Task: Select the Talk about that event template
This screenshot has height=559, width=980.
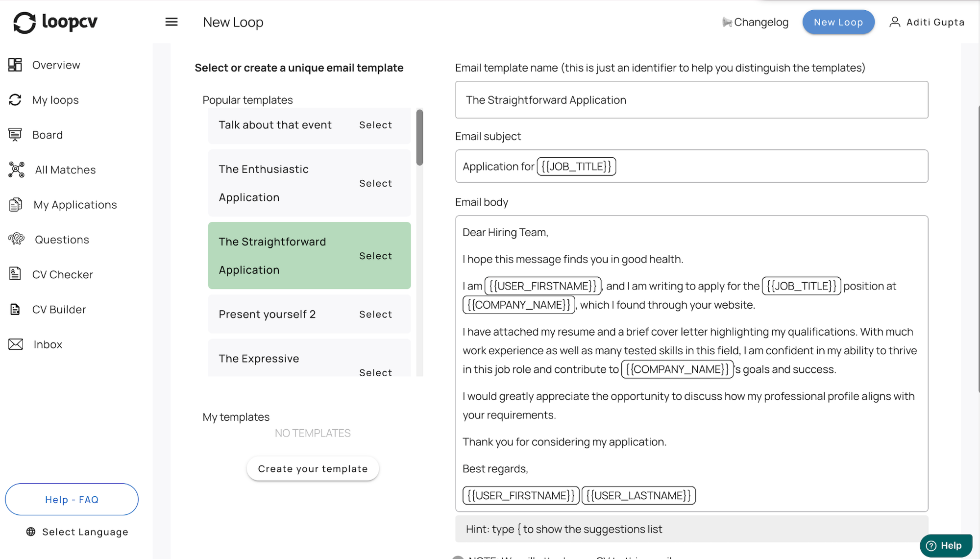Action: [375, 125]
